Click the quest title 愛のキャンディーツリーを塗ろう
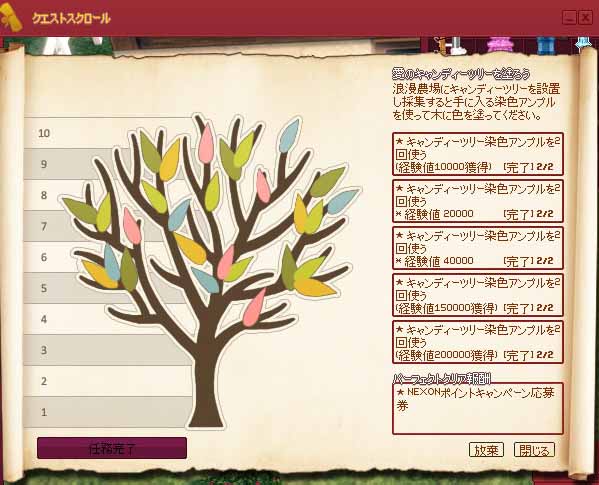This screenshot has height=485, width=599. pos(461,74)
